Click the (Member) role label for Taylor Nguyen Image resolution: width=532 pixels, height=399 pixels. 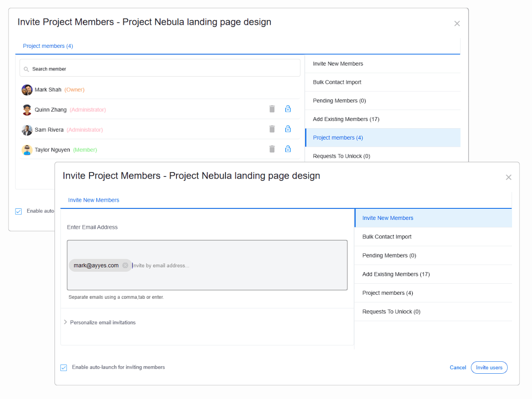tap(85, 150)
